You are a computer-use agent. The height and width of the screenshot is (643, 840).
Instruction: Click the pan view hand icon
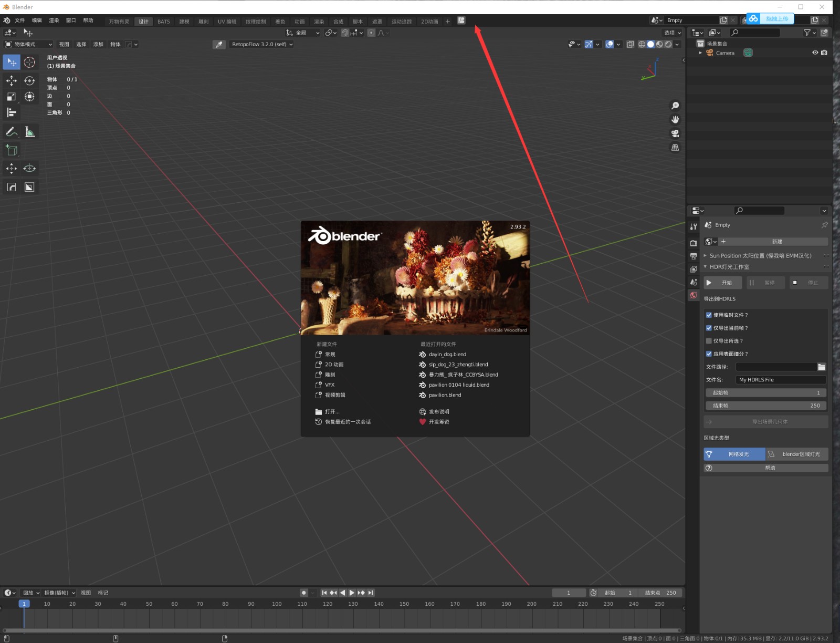675,120
